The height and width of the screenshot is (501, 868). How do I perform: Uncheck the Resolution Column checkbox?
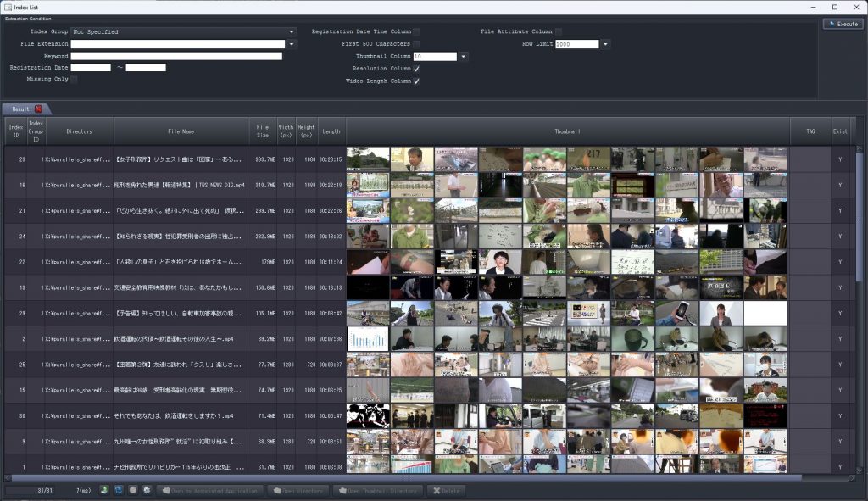coord(416,69)
